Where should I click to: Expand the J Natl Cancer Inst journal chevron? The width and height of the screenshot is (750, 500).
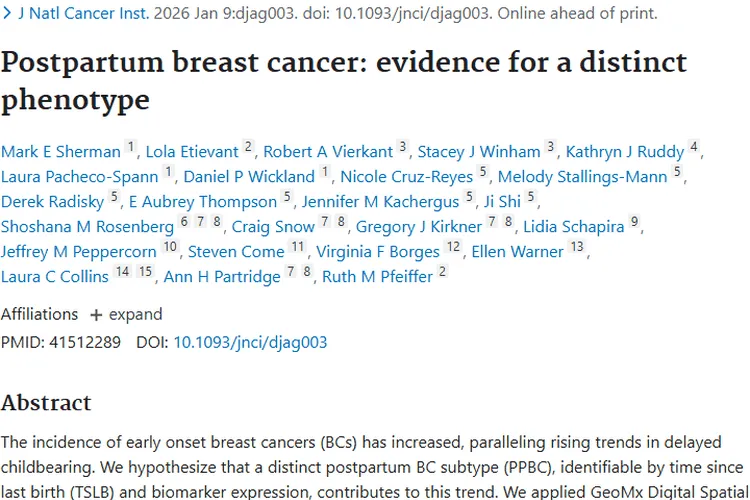(x=8, y=15)
